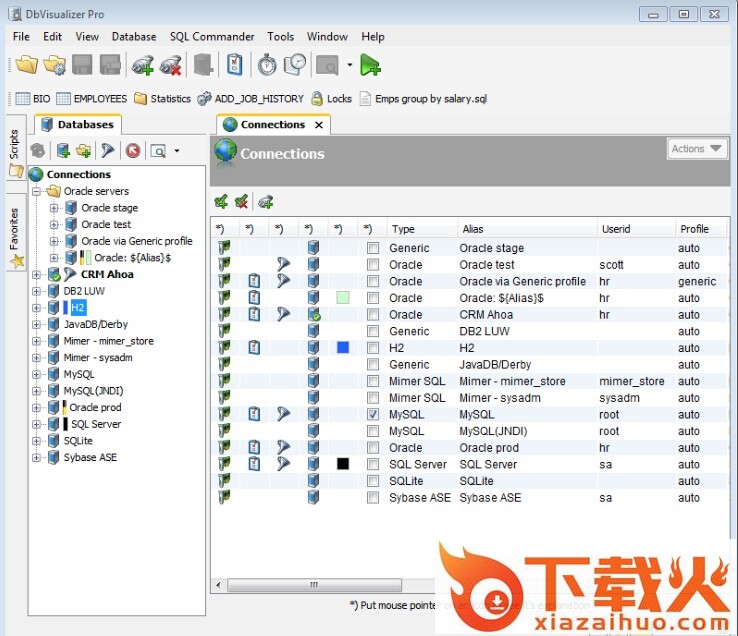
Task: Click the blue color swatch in H2 row
Action: pyautogui.click(x=343, y=348)
